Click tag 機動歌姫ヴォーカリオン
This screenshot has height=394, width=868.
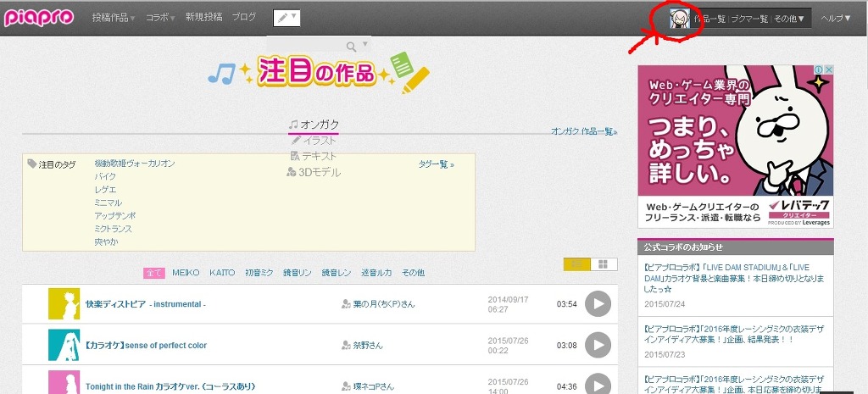point(135,164)
